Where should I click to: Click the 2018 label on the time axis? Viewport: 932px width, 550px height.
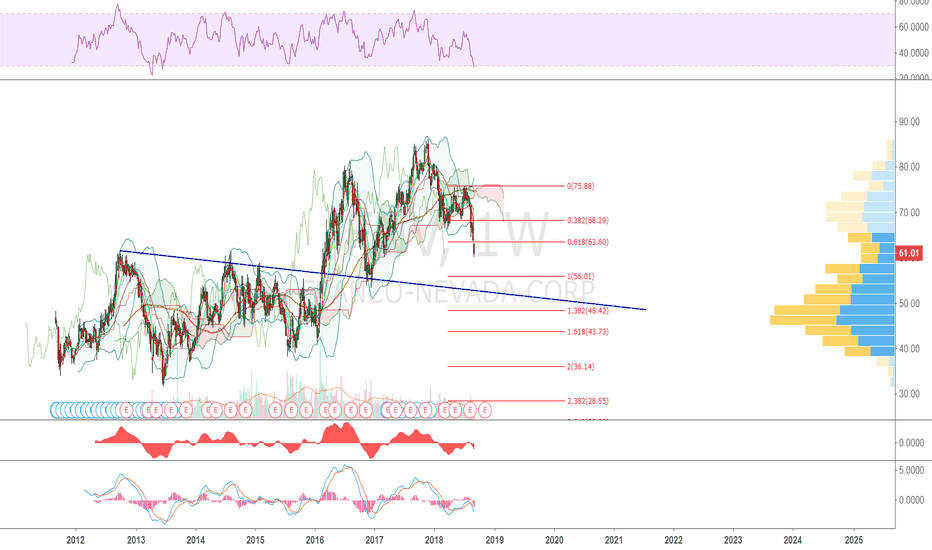click(x=434, y=540)
